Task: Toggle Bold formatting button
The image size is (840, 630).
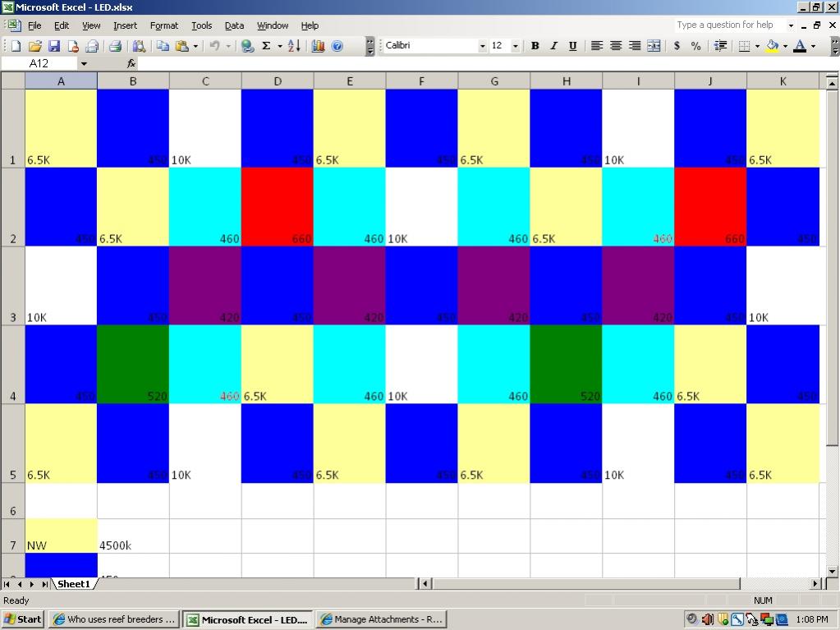Action: (535, 46)
